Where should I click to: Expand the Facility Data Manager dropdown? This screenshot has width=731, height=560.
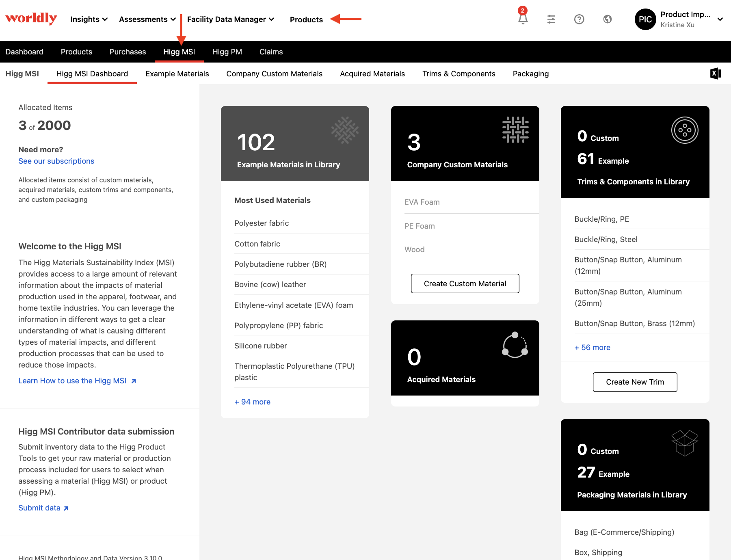click(231, 19)
